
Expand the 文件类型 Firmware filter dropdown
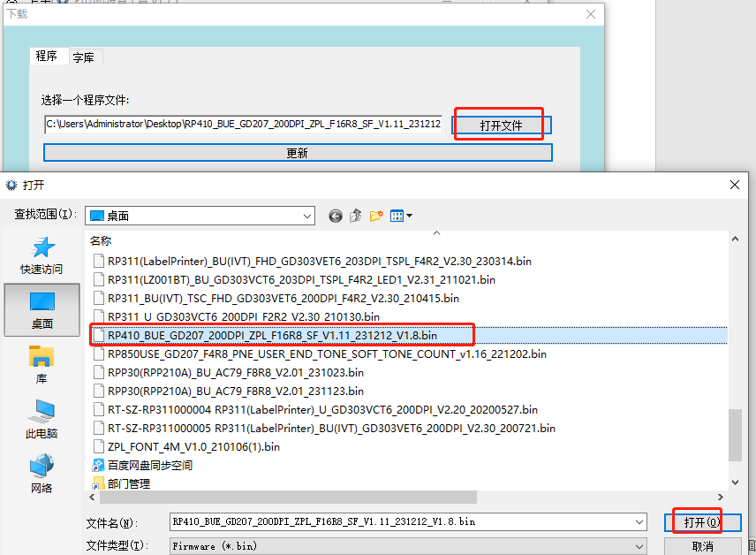point(639,546)
